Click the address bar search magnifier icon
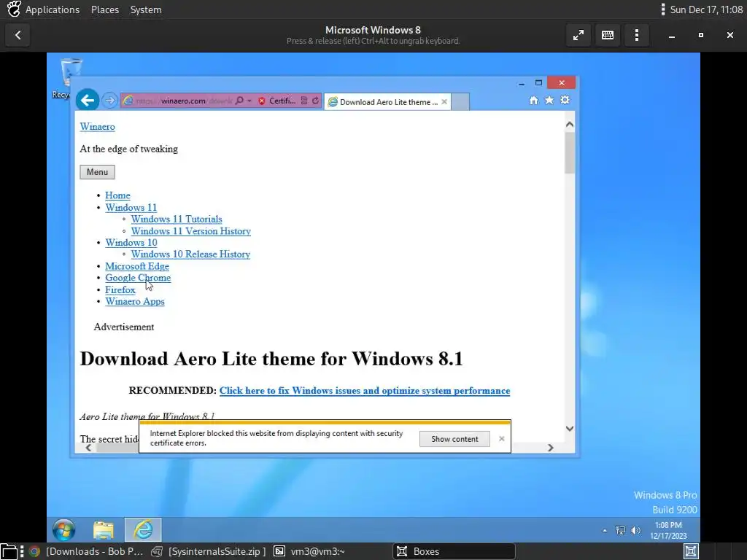The image size is (747, 560). coord(239,101)
